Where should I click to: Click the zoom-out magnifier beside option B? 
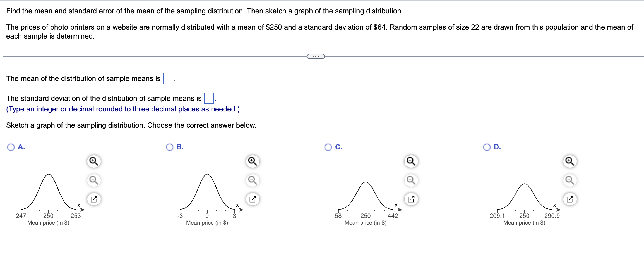[x=252, y=180]
